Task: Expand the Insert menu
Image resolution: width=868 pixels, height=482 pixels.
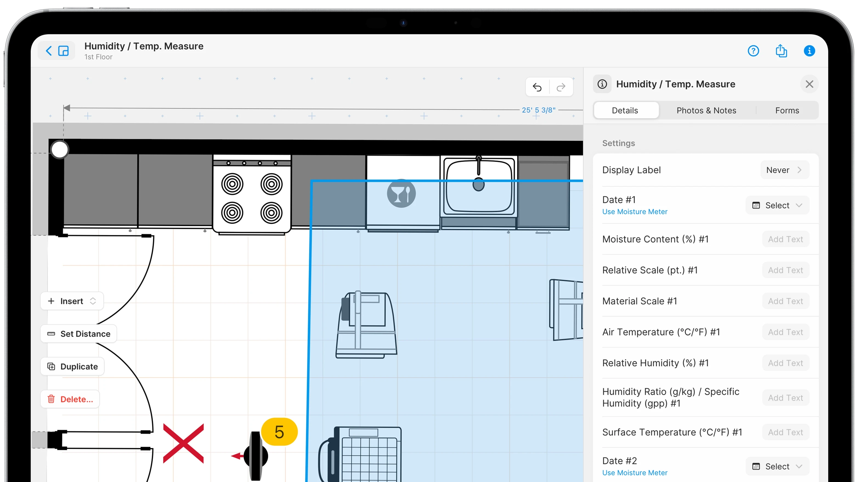Action: (x=72, y=301)
